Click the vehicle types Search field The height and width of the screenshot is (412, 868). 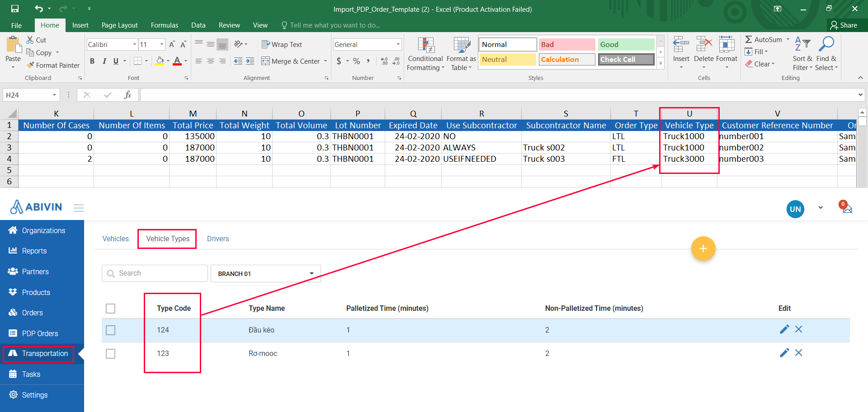[x=155, y=273]
